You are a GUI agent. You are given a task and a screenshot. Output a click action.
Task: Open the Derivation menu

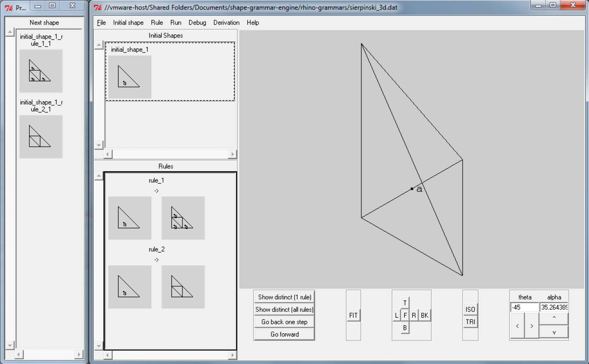click(x=226, y=23)
